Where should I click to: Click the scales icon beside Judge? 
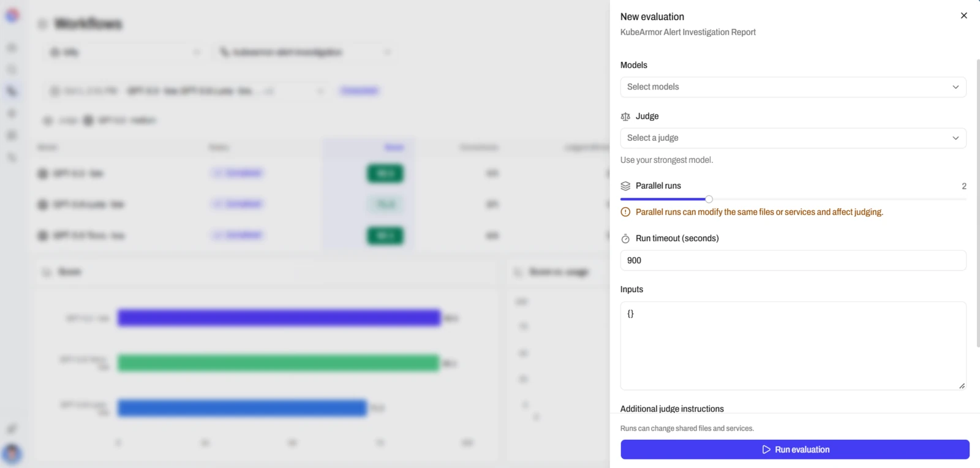625,116
